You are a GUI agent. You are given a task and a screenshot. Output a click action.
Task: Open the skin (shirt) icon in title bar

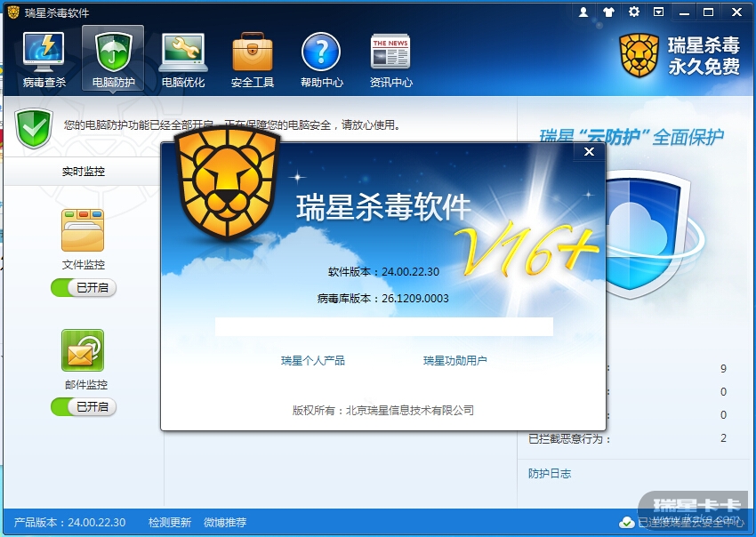608,12
